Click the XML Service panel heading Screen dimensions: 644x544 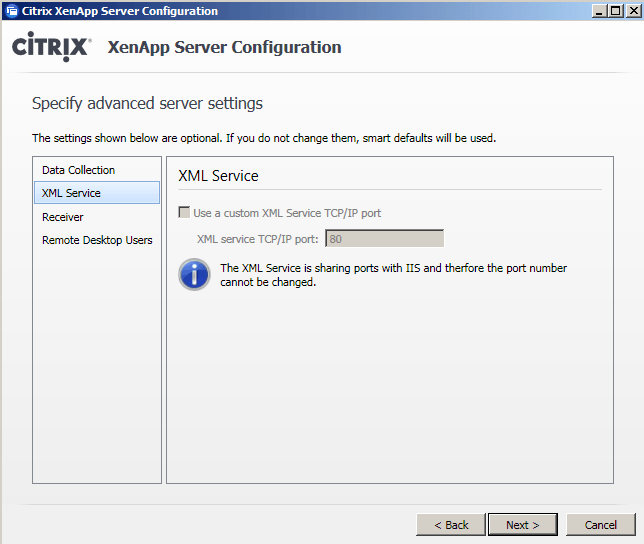coord(218,176)
